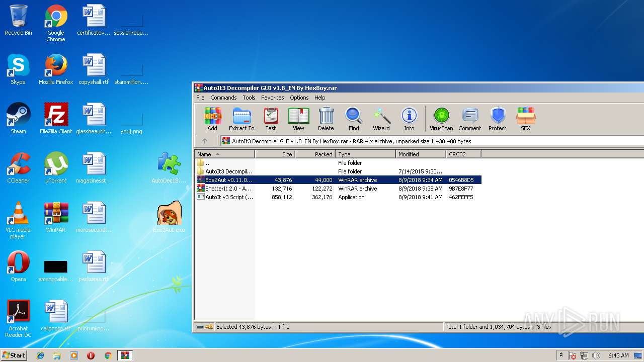Screen dimensions: 644x362
Task: Create SFX archive via toolbar icon
Action: (x=525, y=119)
